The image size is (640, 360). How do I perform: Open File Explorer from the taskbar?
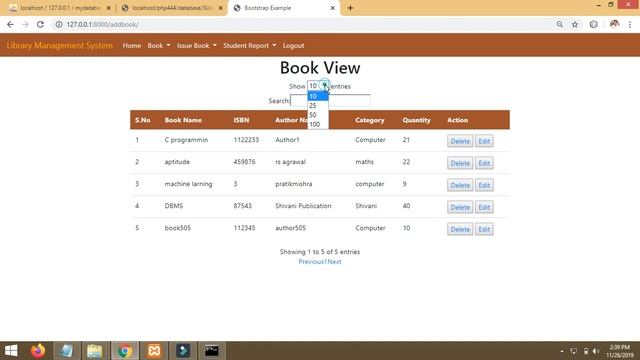[x=95, y=351]
